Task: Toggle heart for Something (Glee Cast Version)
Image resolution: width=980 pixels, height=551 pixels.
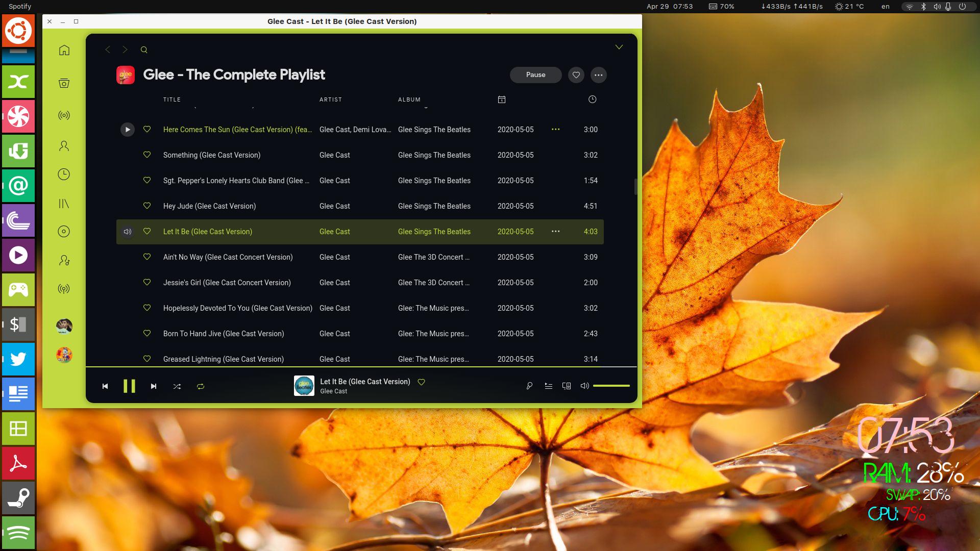Action: pos(147,155)
